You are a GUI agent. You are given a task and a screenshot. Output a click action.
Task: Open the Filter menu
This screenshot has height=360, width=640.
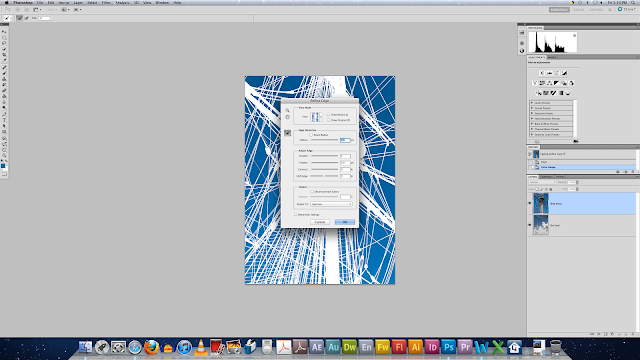click(x=106, y=2)
